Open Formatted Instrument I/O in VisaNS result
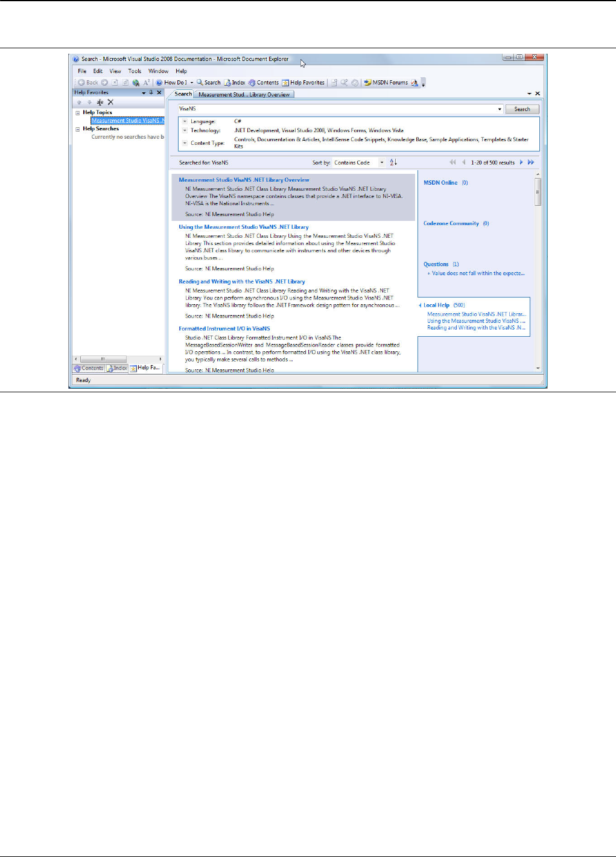 pos(224,329)
